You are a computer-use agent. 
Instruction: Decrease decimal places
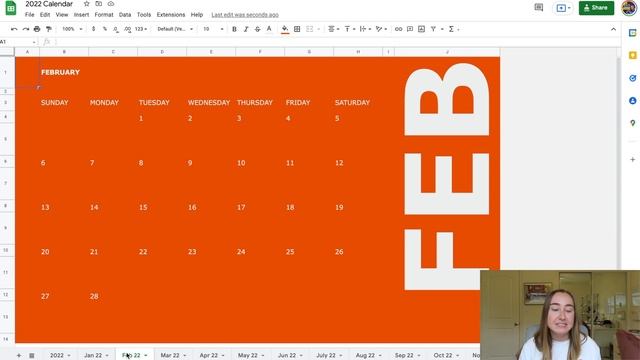(x=116, y=29)
